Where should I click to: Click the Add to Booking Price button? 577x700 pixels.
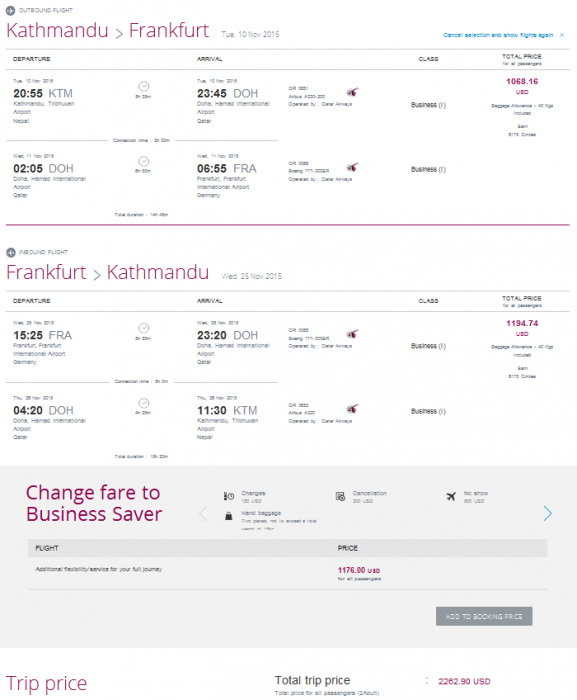(x=484, y=616)
